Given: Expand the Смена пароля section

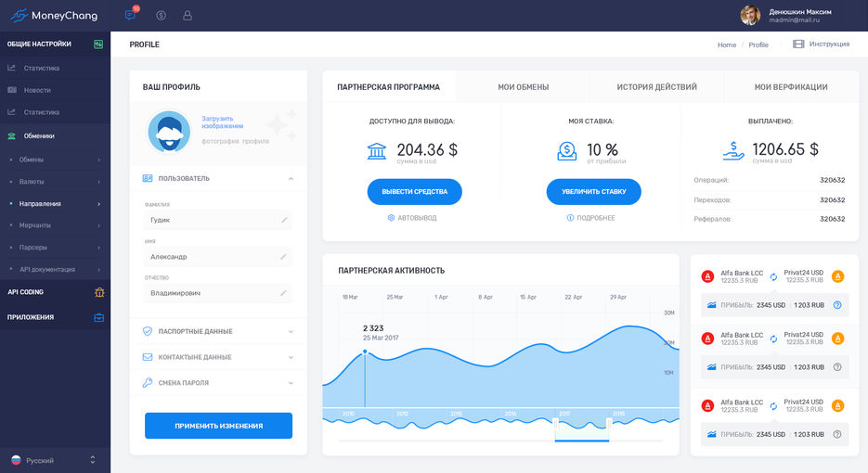Looking at the screenshot, I should tap(219, 383).
